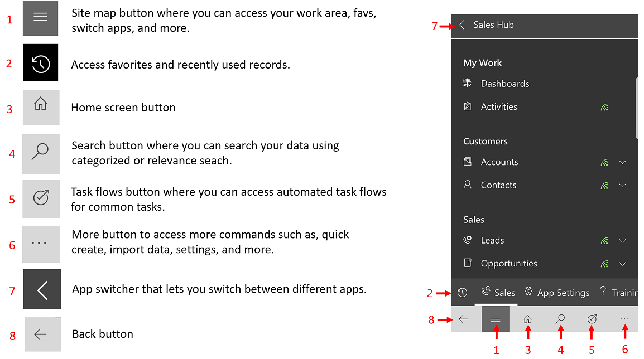644x359 pixels.
Task: Open Accounts under Customers
Action: [x=499, y=162]
